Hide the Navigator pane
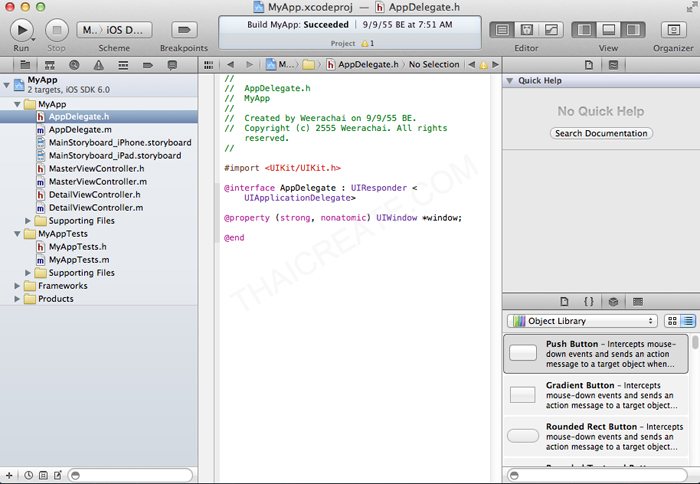This screenshot has height=484, width=700. (x=584, y=30)
